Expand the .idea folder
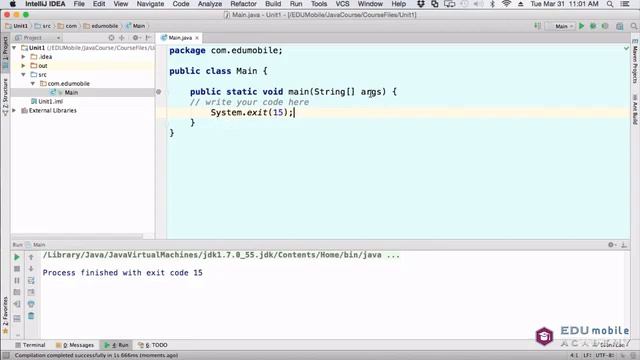Viewport: 640px width, 360px height. point(23,57)
